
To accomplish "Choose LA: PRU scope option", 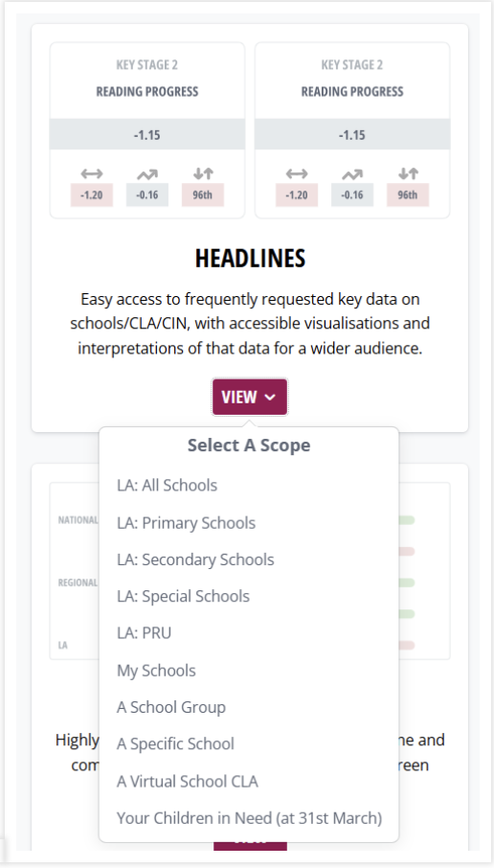I will [144, 632].
